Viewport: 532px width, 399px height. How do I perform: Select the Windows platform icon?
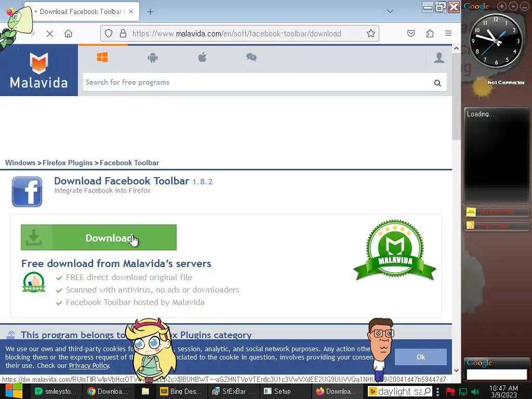coord(102,57)
